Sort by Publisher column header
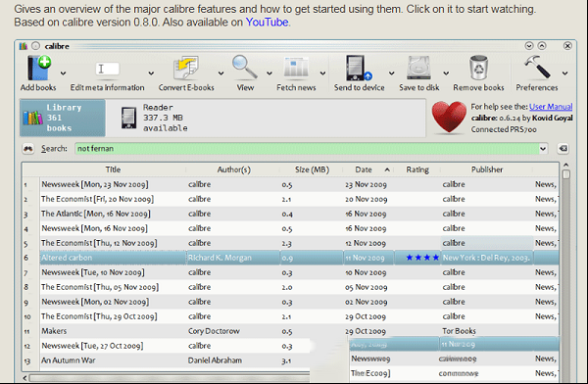Viewport: 588px width, 384px height. coord(487,169)
